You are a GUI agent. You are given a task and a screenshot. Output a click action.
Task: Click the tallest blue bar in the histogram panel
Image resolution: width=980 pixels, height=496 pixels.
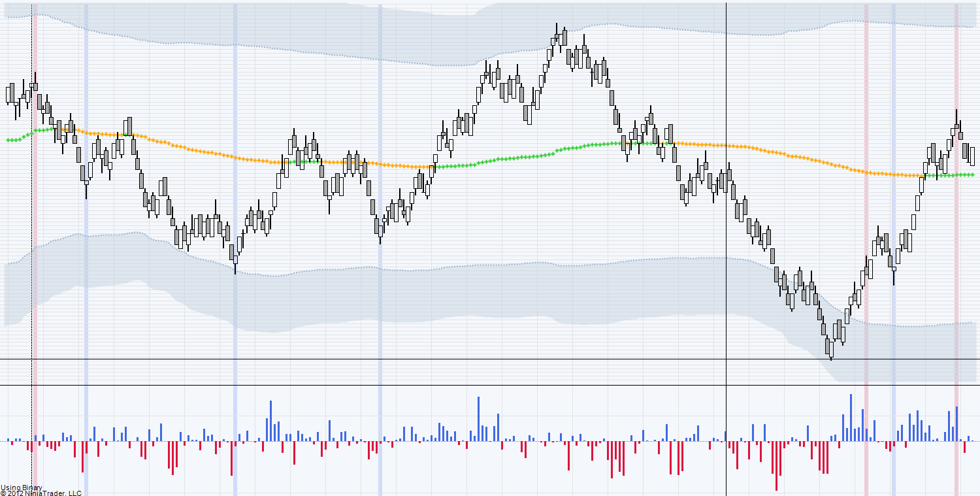[x=851, y=418]
